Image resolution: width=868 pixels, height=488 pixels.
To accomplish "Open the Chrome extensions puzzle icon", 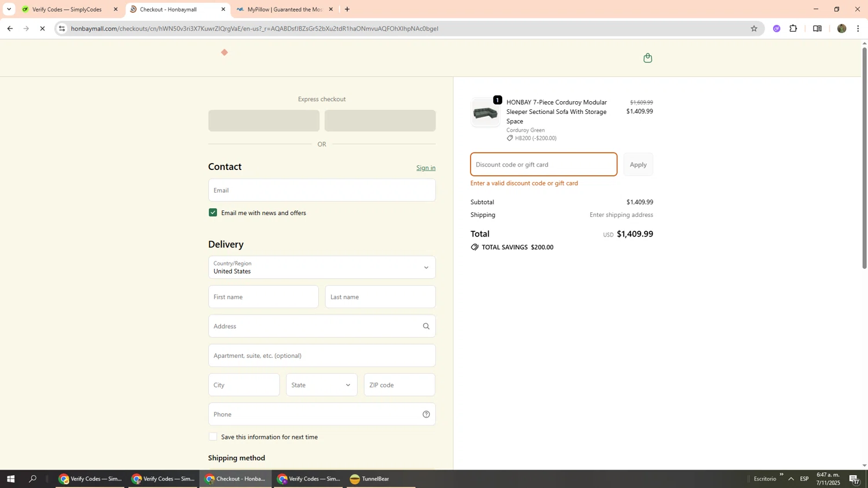I will (793, 28).
